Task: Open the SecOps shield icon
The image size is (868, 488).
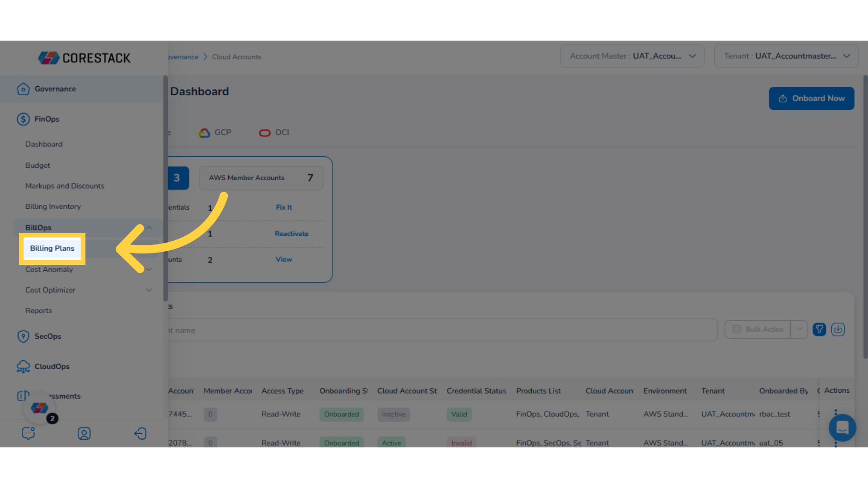Action: (x=23, y=336)
